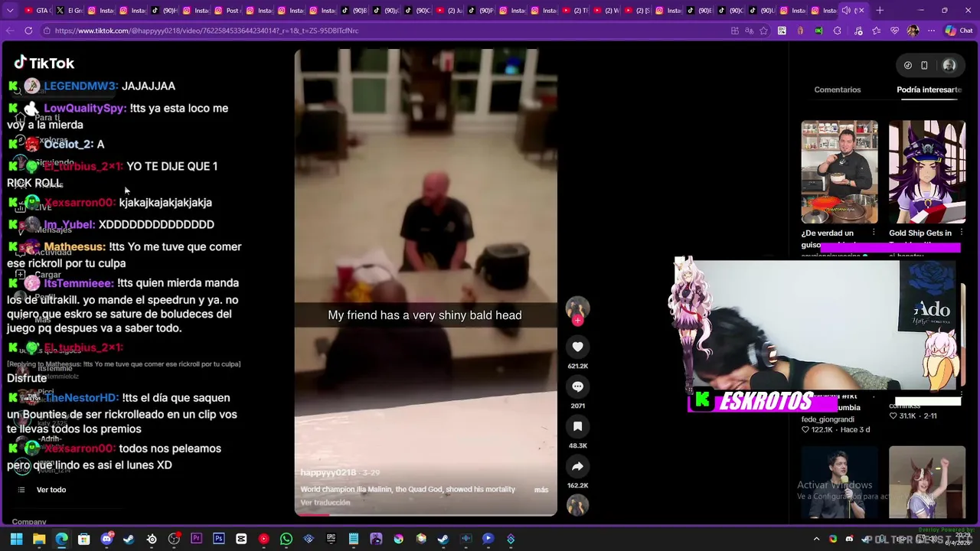Follow creator via red plus on avatar
Image resolution: width=980 pixels, height=551 pixels.
tap(577, 321)
